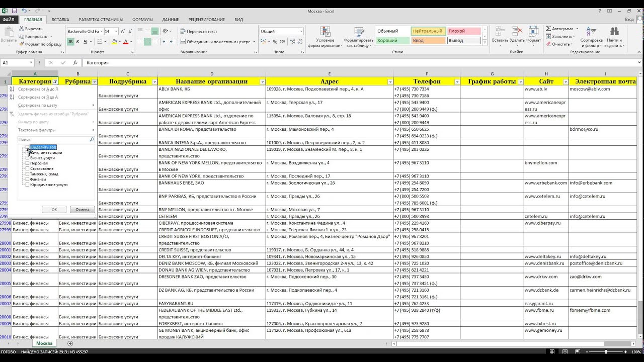The image size is (644, 362).
Task: Click the Cut (Вырезать) scissors icon
Action: [22, 29]
